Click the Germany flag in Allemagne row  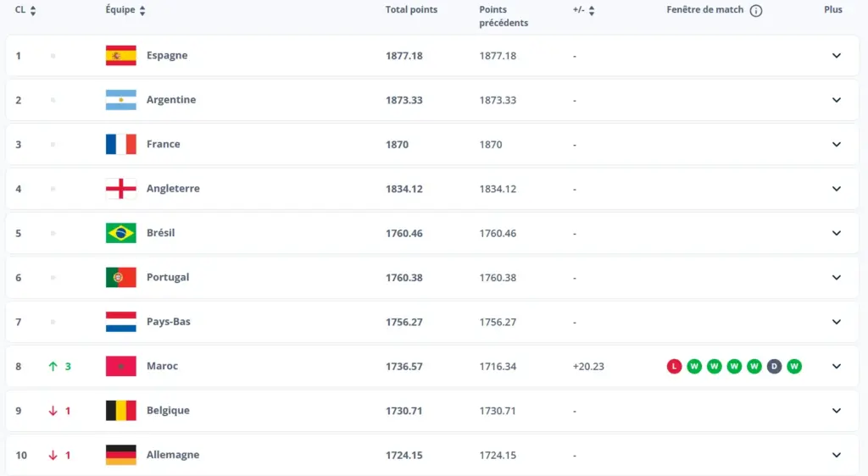click(120, 455)
